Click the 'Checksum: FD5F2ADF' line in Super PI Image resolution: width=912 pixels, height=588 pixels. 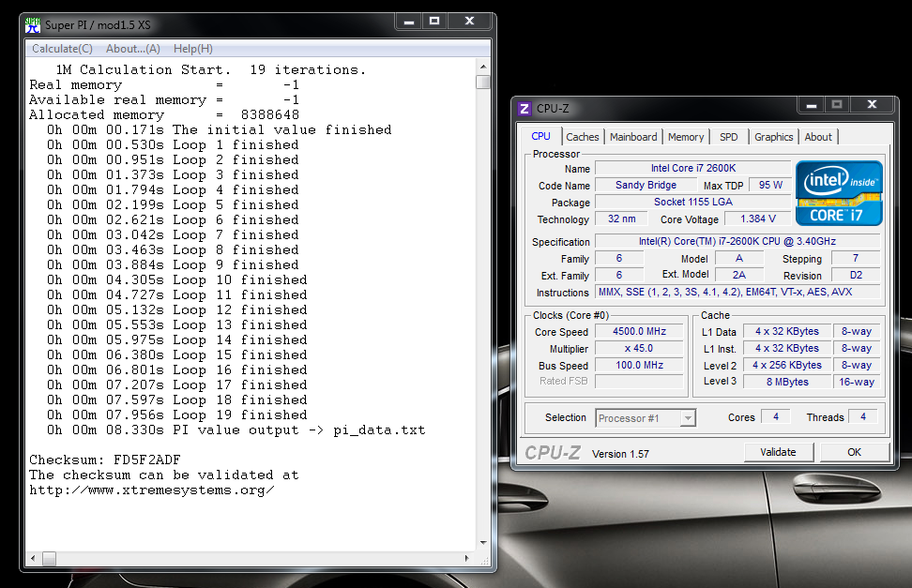105,460
